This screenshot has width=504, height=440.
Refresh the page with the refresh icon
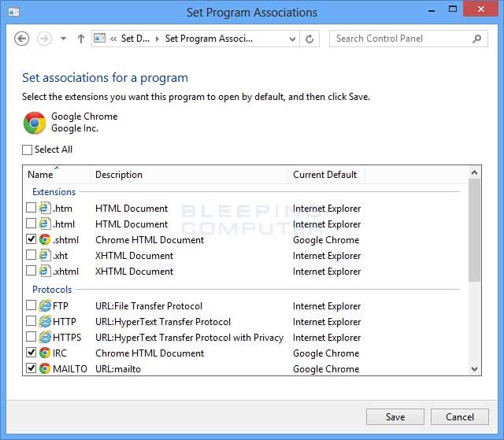pos(309,39)
